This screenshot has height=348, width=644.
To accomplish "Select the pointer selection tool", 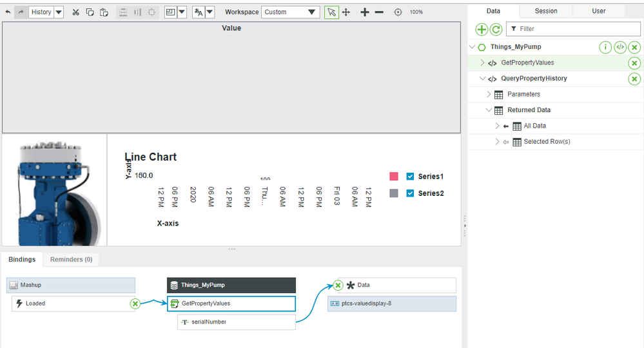I will (331, 12).
